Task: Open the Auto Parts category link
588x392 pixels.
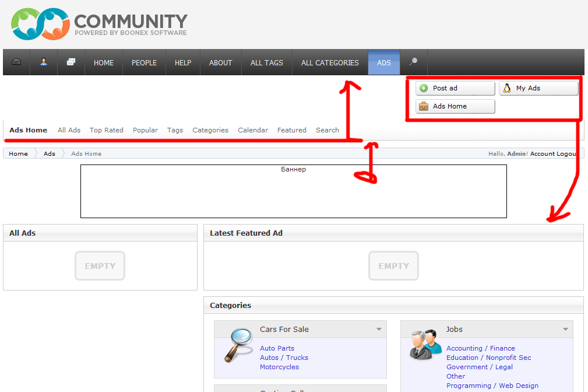Action: tap(277, 348)
